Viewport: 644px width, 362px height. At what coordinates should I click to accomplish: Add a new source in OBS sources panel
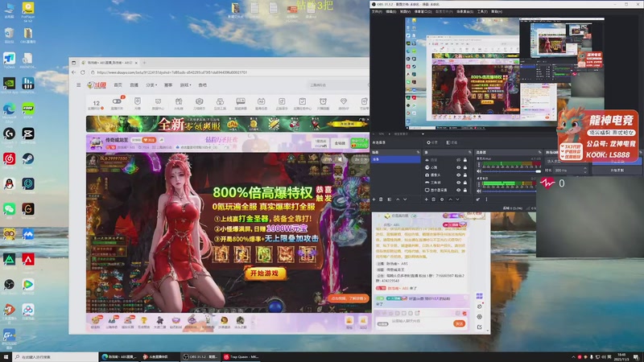click(426, 200)
